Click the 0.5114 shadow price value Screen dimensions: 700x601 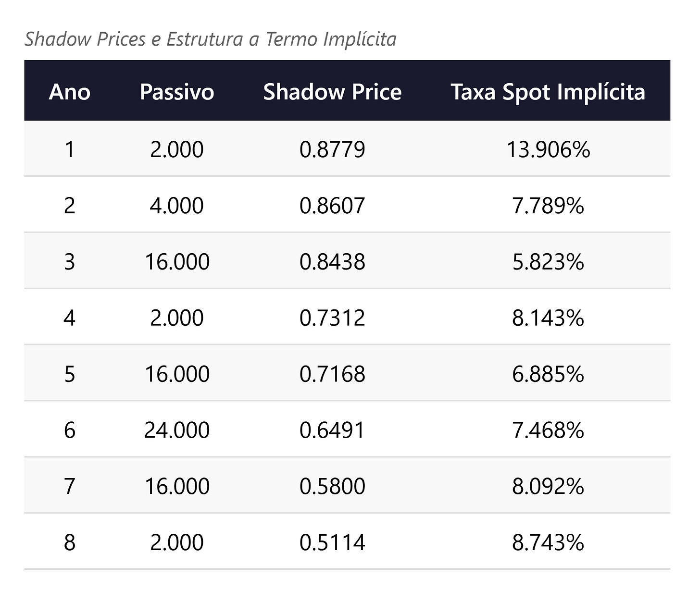[332, 542]
